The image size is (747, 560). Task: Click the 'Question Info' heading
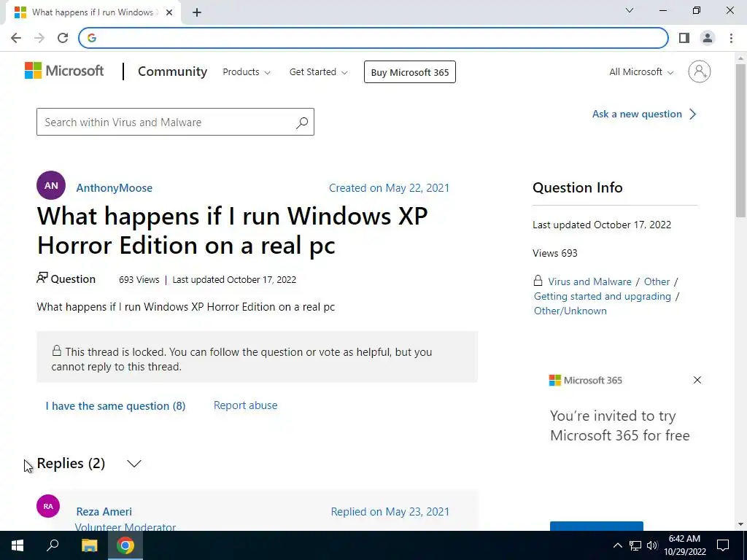578,187
